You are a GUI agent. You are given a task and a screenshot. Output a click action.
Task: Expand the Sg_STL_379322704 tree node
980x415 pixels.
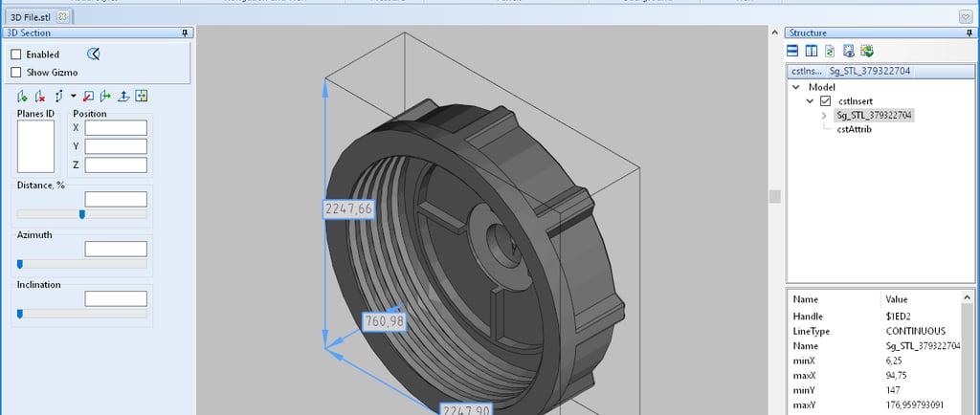point(824,116)
